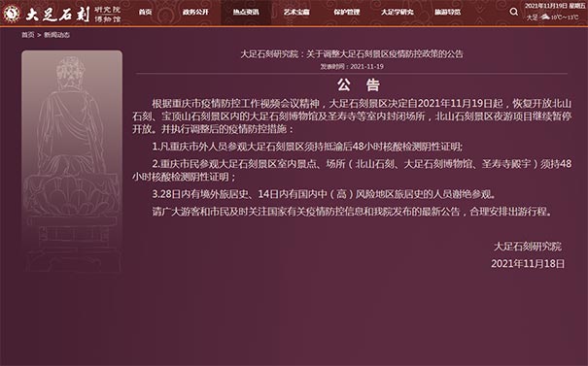The height and width of the screenshot is (366, 588).
Task: Click the Buddha statue sketch image
Action: [72, 162]
